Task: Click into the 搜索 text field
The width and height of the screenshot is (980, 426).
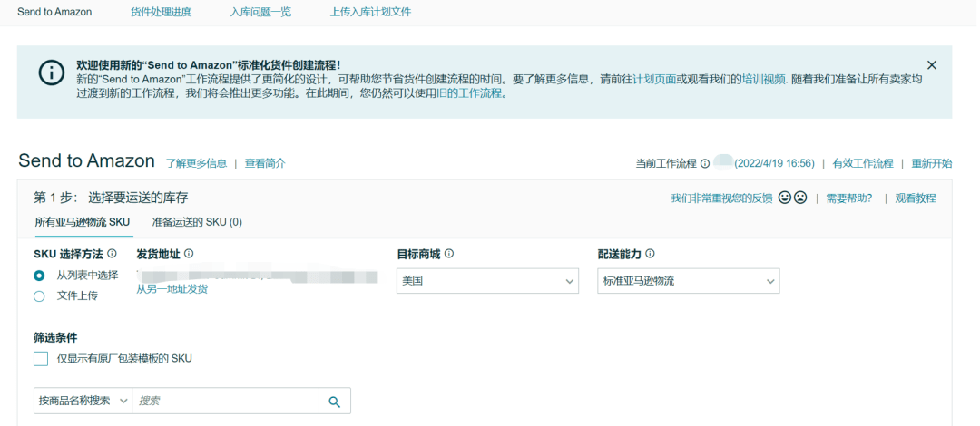Action: pyautogui.click(x=225, y=401)
